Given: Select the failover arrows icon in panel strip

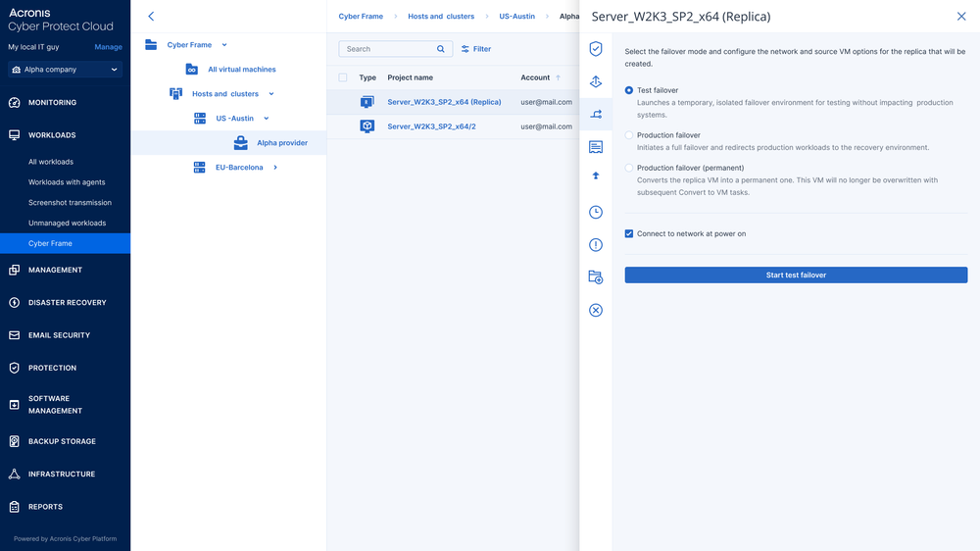Looking at the screenshot, I should 596,115.
